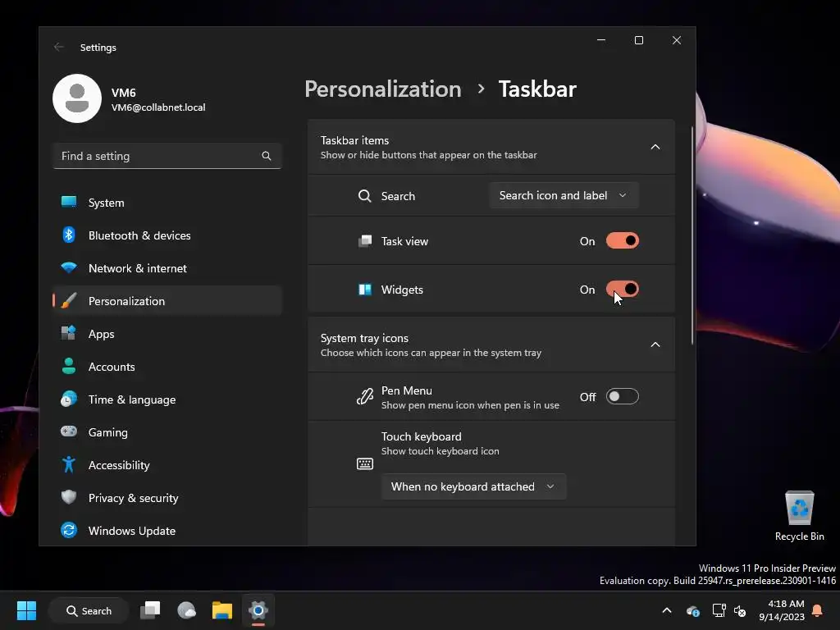Image resolution: width=840 pixels, height=630 pixels.
Task: Click the Taskbar items heading text
Action: pyautogui.click(x=354, y=140)
